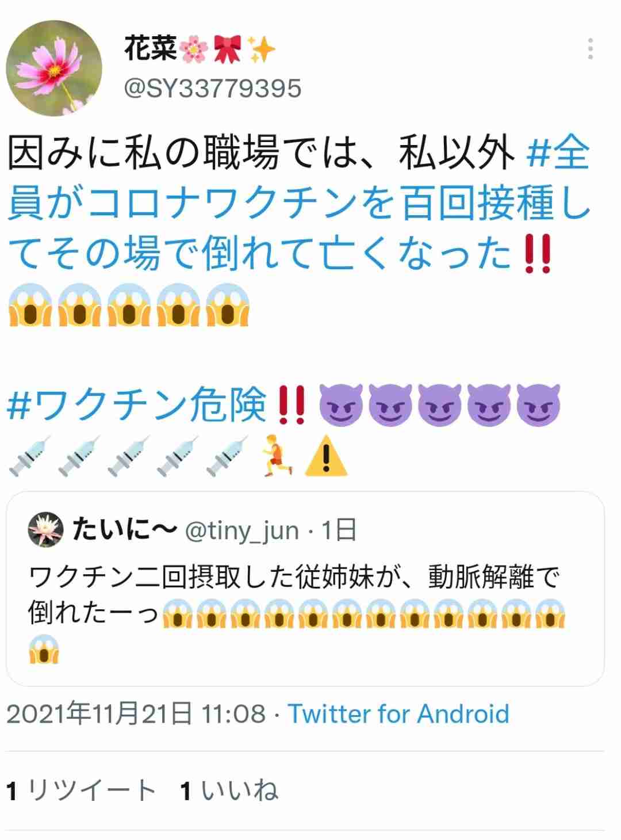The image size is (621, 840).
Task: Open the three-dot tweet options menu
Action: click(x=591, y=49)
